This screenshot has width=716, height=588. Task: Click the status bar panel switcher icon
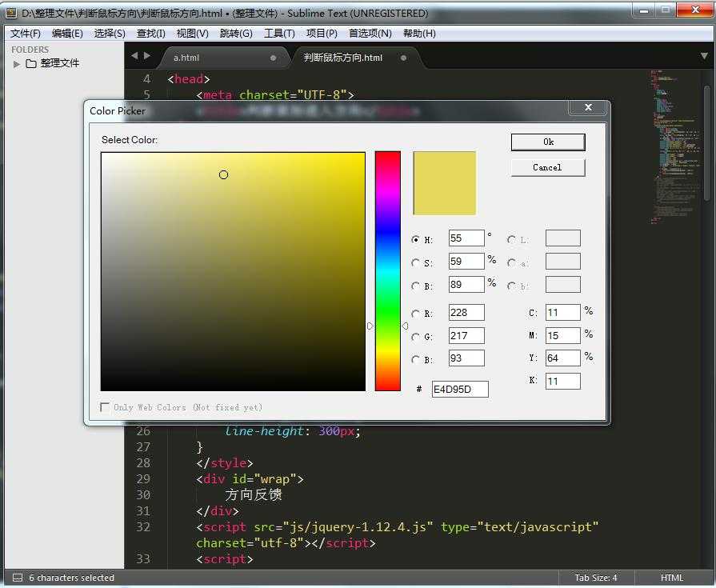point(18,578)
